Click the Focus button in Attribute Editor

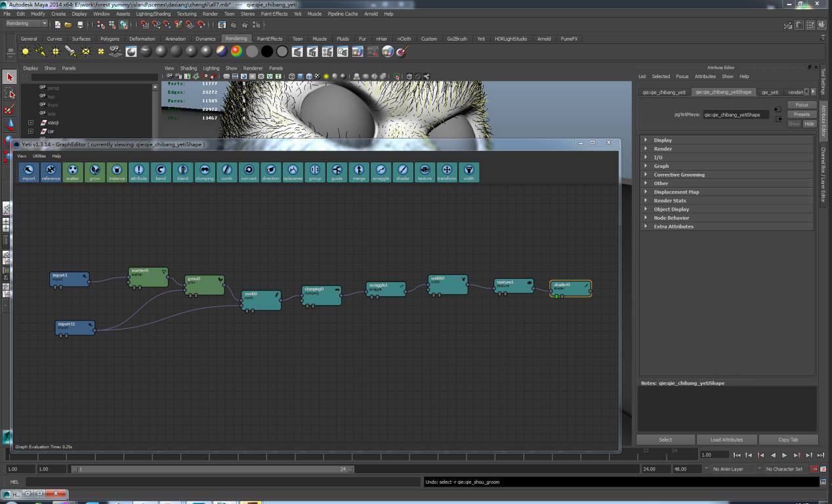(802, 105)
